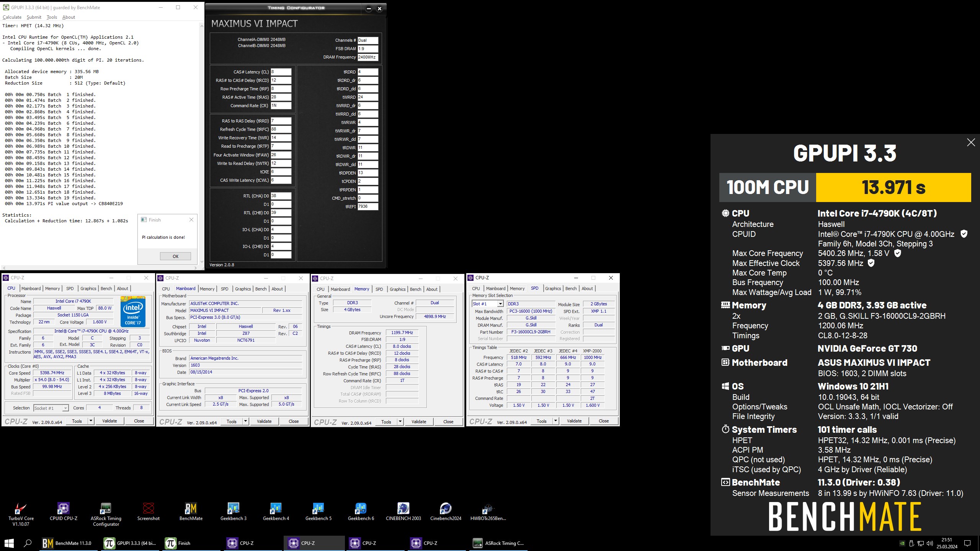Click OK in the Finish dialog
The width and height of the screenshot is (980, 551).
coord(175,256)
